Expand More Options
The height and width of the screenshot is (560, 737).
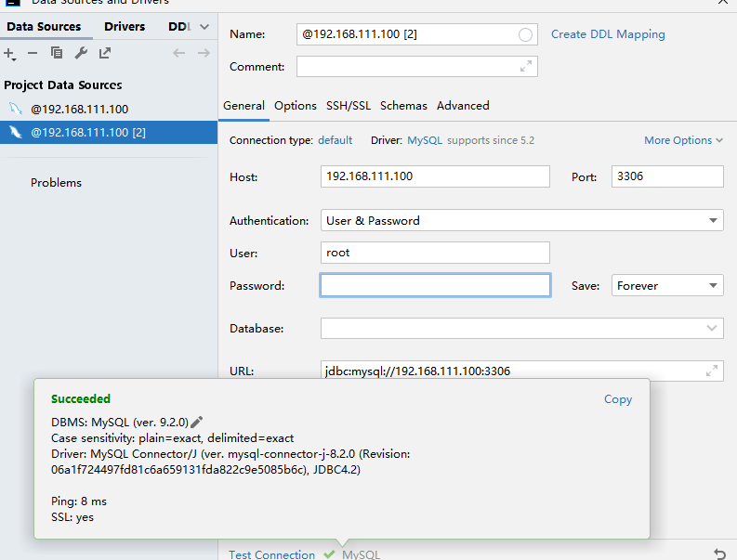click(683, 140)
